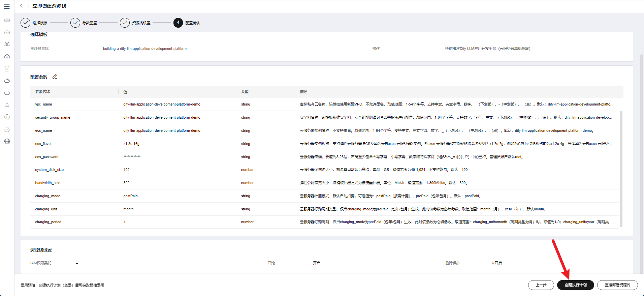Click the charging_mode parameter name
Screen dimensions: 644x296
pyautogui.click(x=47, y=196)
